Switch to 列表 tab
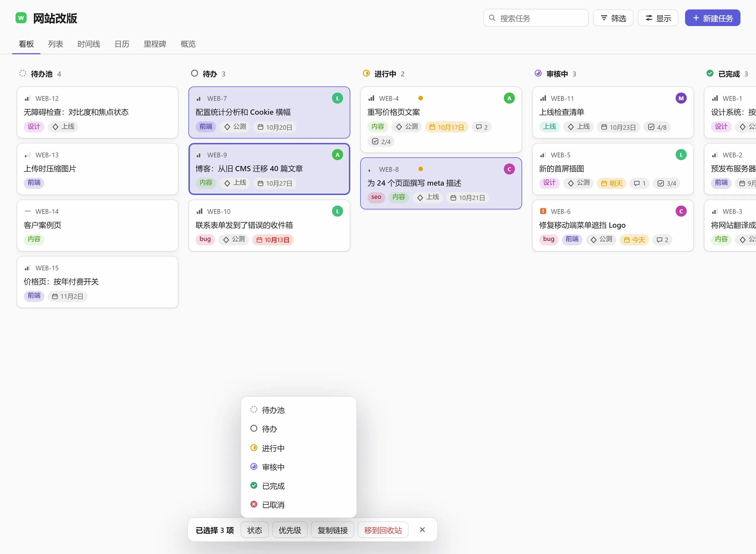Screen dimensions: 756x554 (55, 44)
